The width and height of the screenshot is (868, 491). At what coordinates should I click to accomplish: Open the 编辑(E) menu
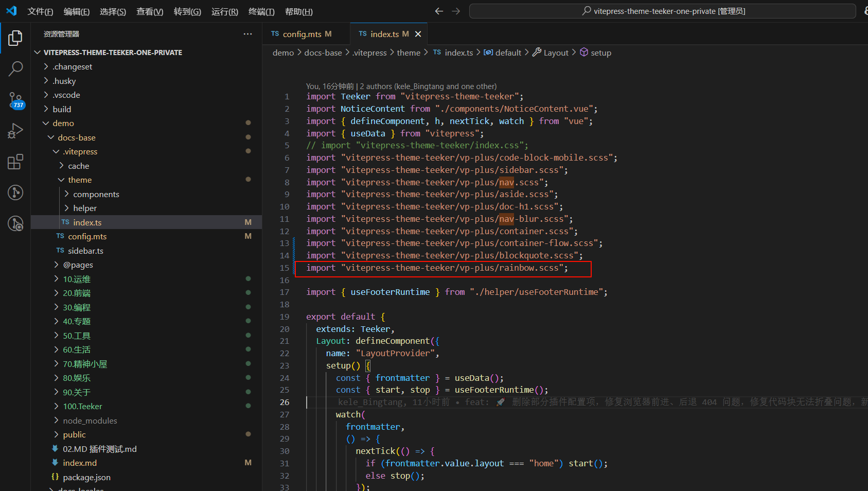click(x=77, y=11)
